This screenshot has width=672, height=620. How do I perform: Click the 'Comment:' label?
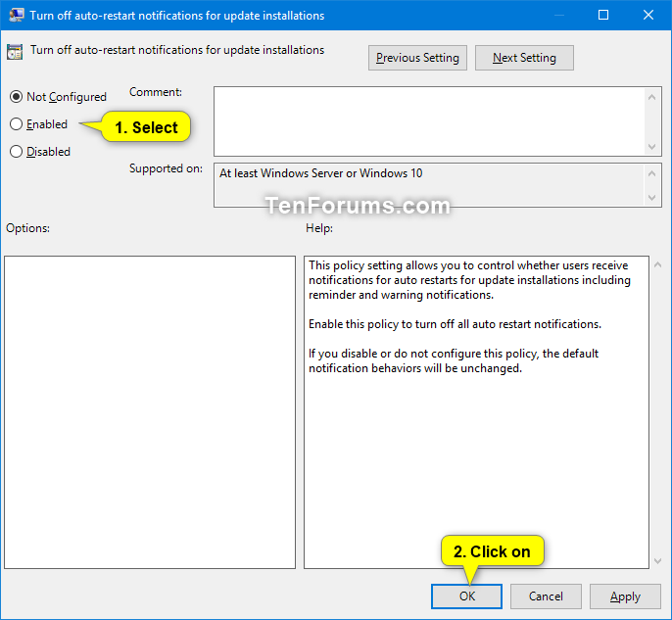(x=156, y=92)
